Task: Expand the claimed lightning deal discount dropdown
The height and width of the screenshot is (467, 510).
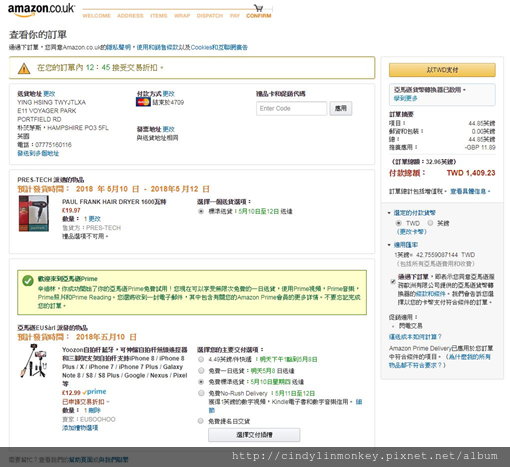Action: (86, 402)
